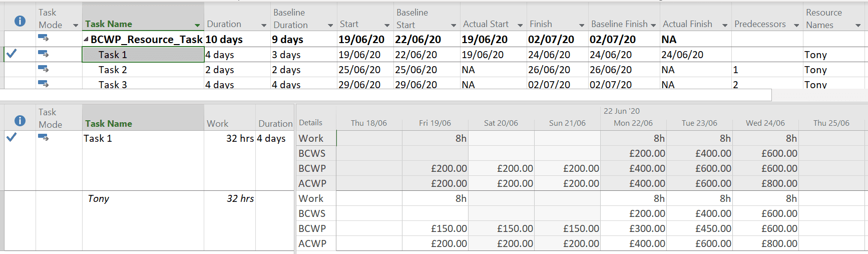
Task: Click the info indicator icon in lower table header
Action: click(20, 121)
